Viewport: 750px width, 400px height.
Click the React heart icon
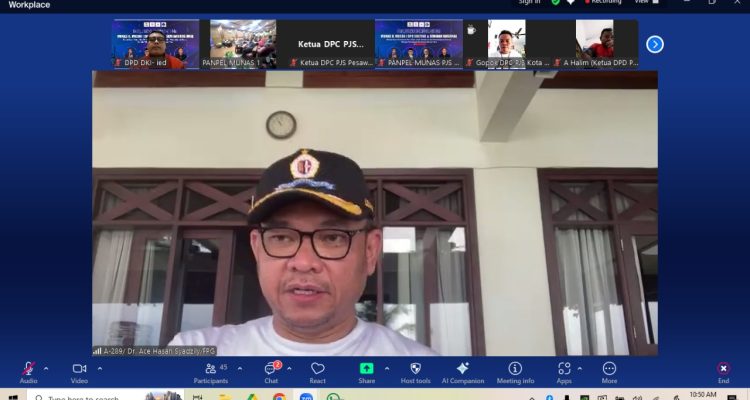[317, 370]
